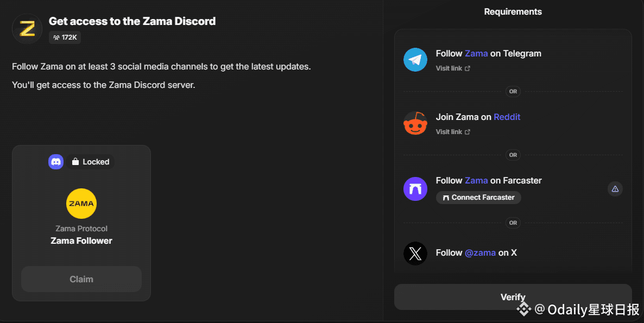
Task: Click the round yellow ZAMA role badge
Action: [81, 204]
